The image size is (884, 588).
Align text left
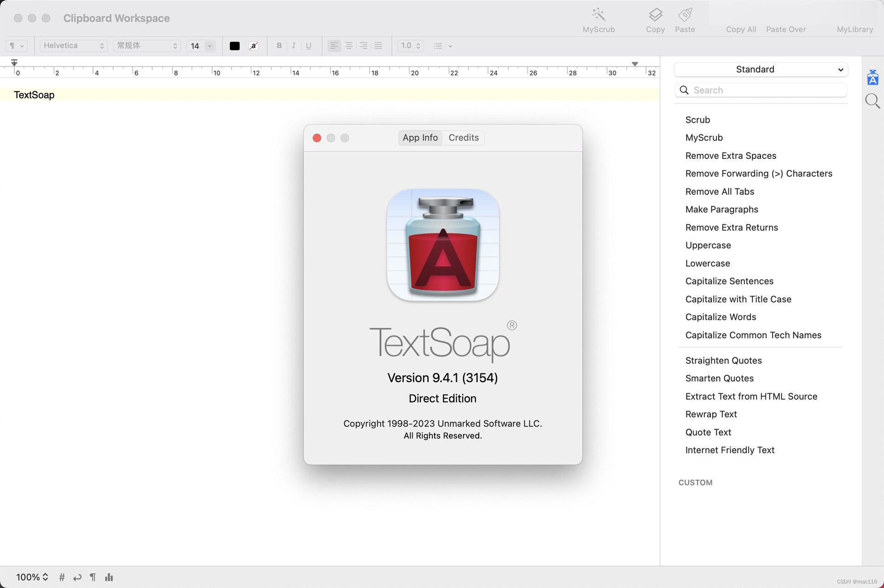coord(334,46)
